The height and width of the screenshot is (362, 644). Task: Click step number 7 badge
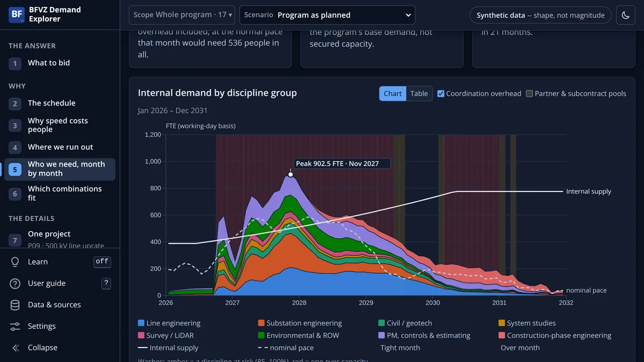pyautogui.click(x=15, y=240)
